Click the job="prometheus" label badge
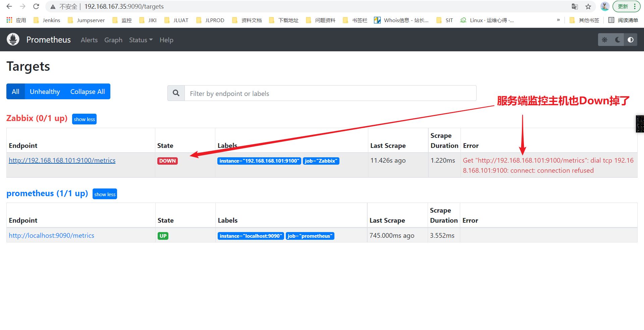 click(x=310, y=236)
